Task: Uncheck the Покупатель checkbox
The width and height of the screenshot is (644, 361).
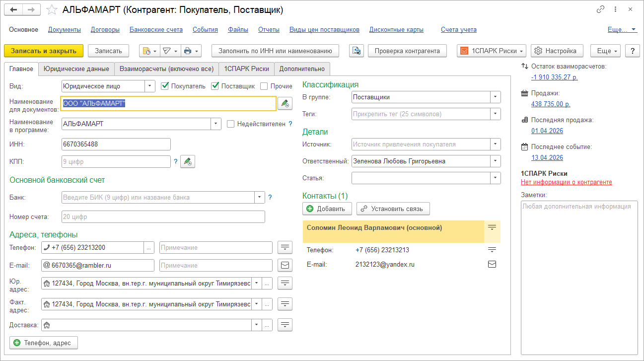Action: (x=165, y=86)
